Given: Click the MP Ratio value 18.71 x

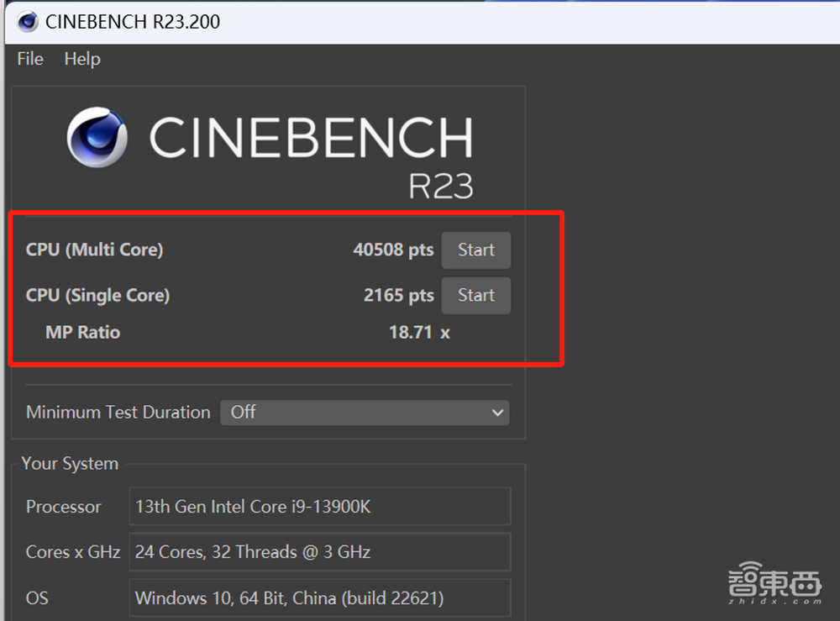Looking at the screenshot, I should (x=419, y=332).
